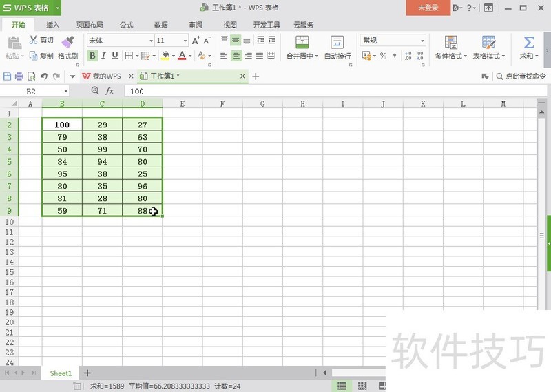Click the Copy icon
Viewport: 551px width, 392px height.
click(33, 56)
